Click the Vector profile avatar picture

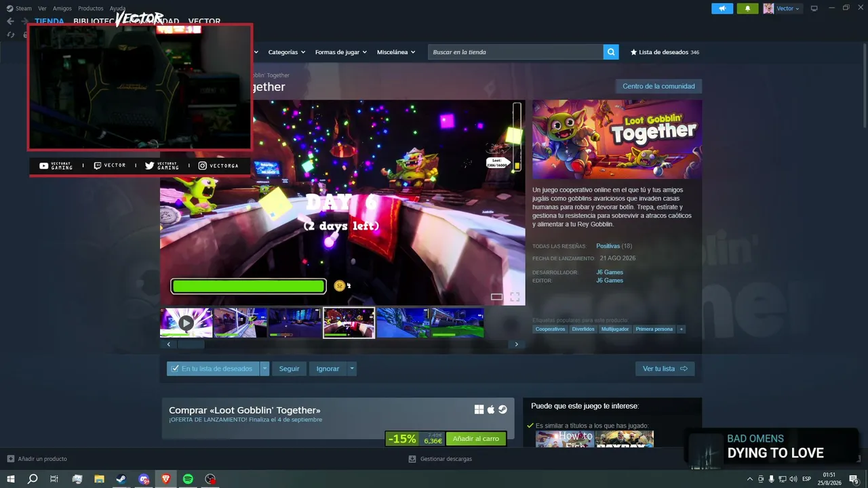pos(768,9)
